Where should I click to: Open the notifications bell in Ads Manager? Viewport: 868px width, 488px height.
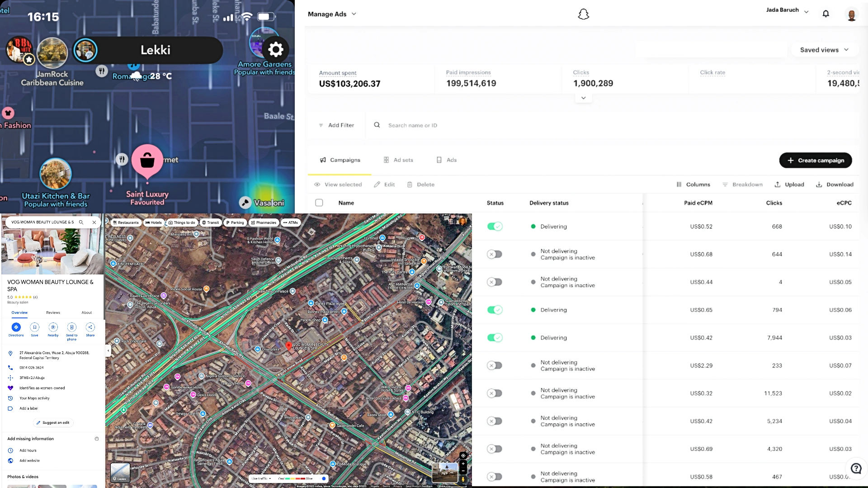[x=826, y=14]
